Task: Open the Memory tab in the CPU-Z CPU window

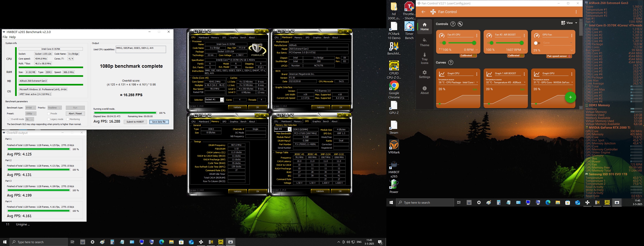Action: click(x=215, y=38)
